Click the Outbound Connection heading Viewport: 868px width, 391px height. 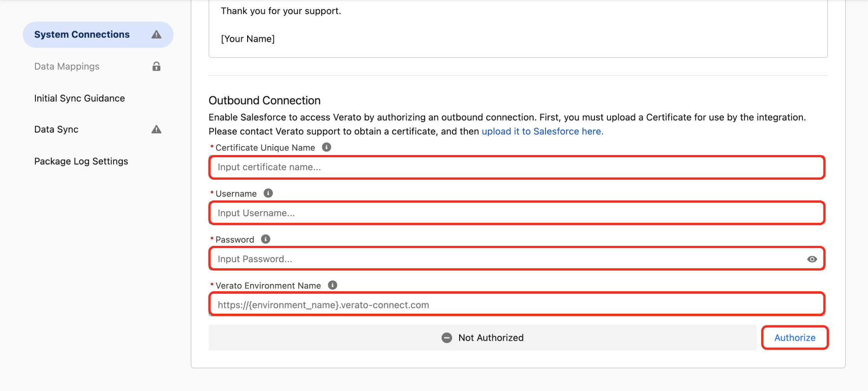tap(265, 100)
